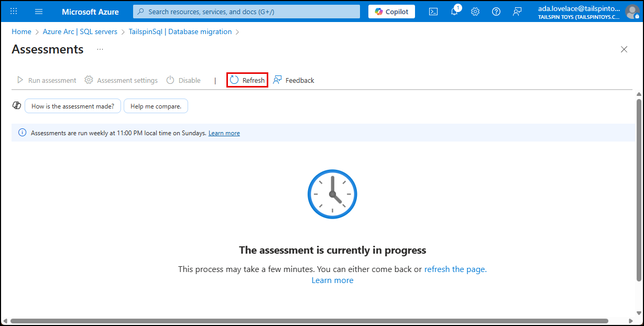The image size is (644, 326).
Task: Select Feedback in the command bar
Action: (293, 80)
